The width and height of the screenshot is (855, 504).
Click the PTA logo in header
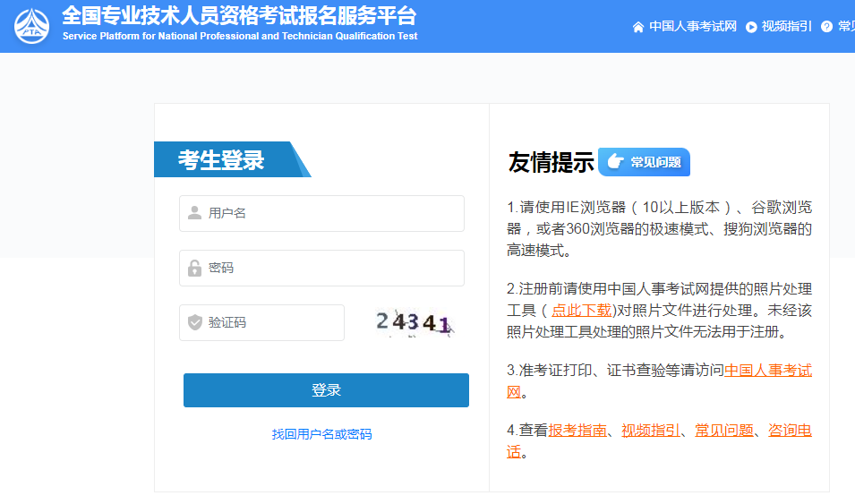(31, 26)
